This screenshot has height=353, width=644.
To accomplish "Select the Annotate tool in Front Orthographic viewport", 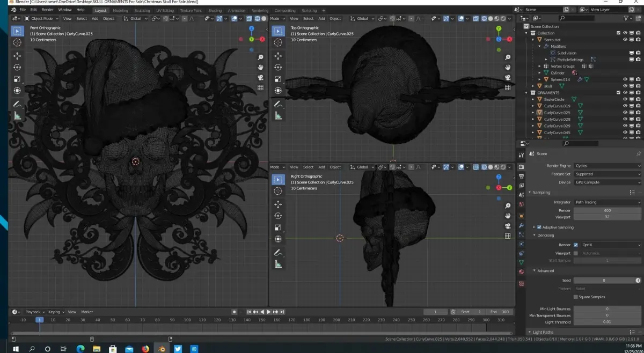I will click(17, 104).
